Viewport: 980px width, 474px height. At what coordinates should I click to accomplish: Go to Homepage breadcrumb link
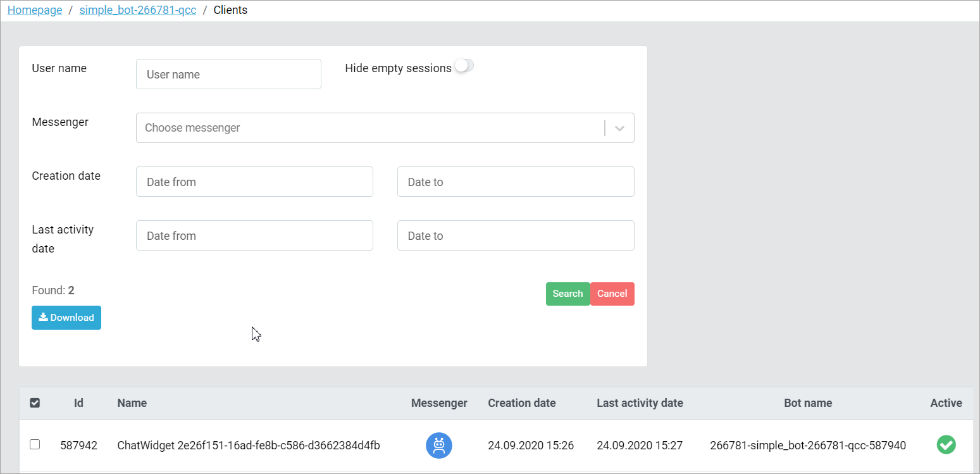pos(35,10)
